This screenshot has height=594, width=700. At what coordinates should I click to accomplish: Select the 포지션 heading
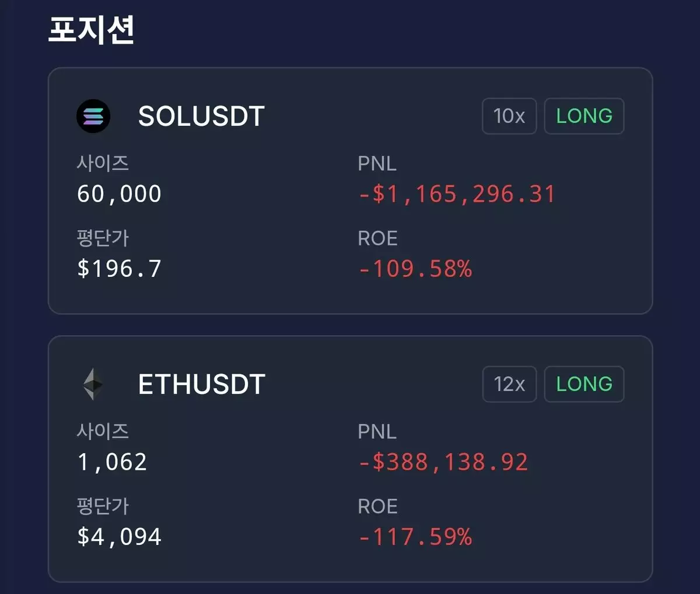click(x=91, y=29)
